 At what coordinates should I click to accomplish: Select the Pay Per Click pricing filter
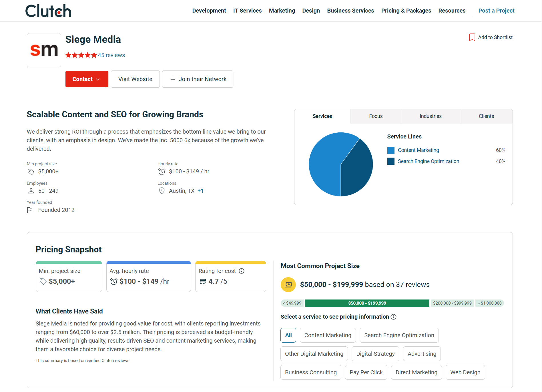click(x=366, y=372)
